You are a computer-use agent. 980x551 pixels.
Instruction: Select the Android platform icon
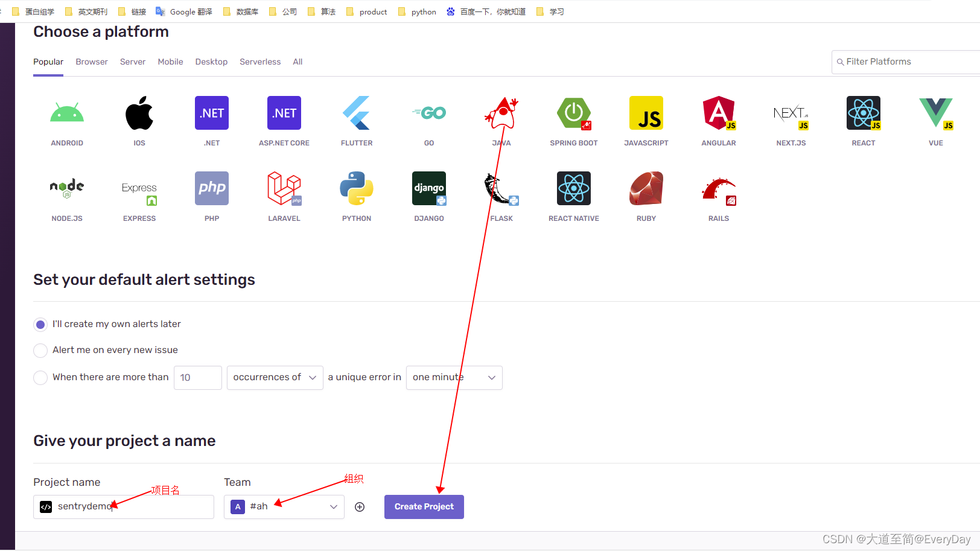point(67,113)
